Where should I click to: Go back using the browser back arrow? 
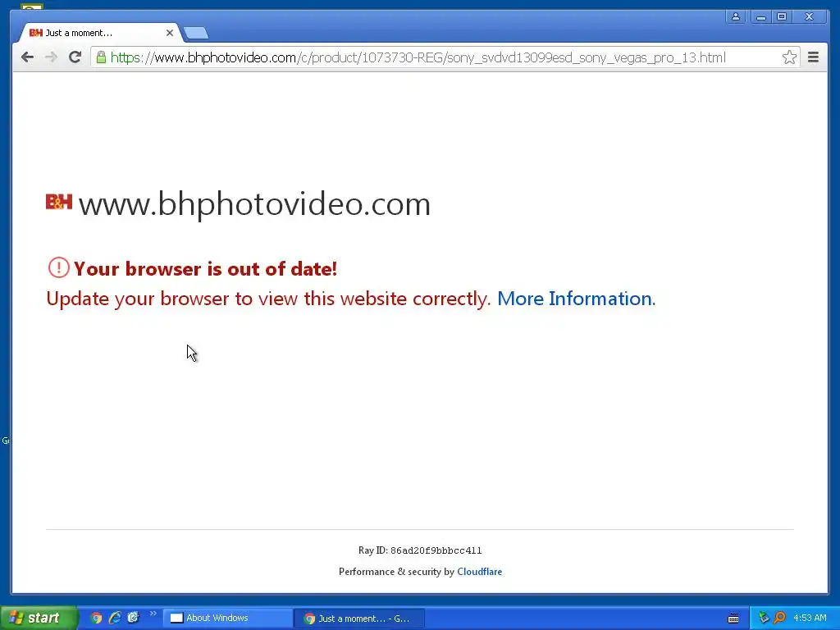[27, 57]
